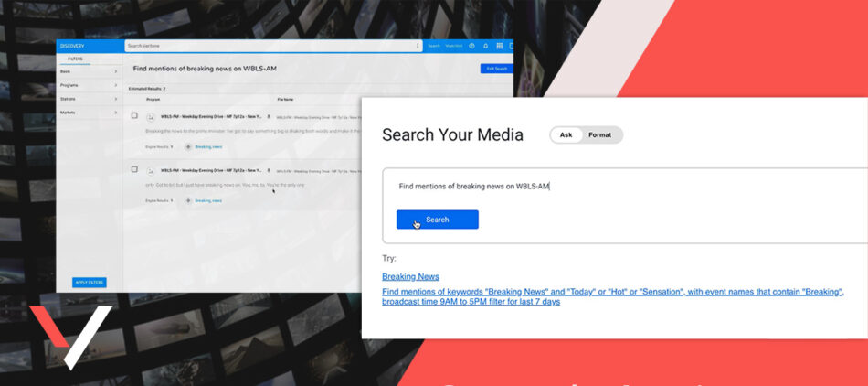Click the File Name column header
Screen dimensions: 868x386
click(x=285, y=100)
